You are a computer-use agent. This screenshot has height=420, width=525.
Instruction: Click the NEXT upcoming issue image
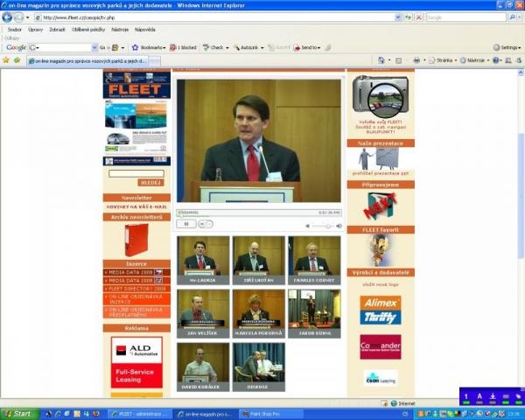pyautogui.click(x=381, y=206)
